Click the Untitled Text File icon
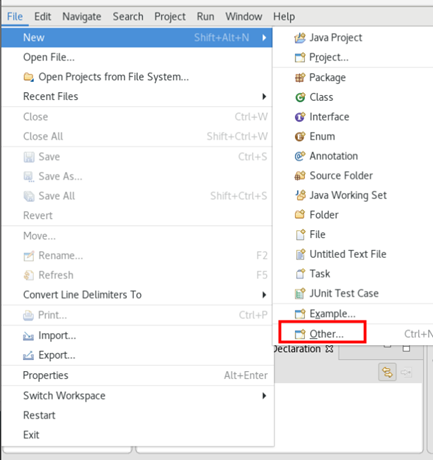 click(300, 254)
